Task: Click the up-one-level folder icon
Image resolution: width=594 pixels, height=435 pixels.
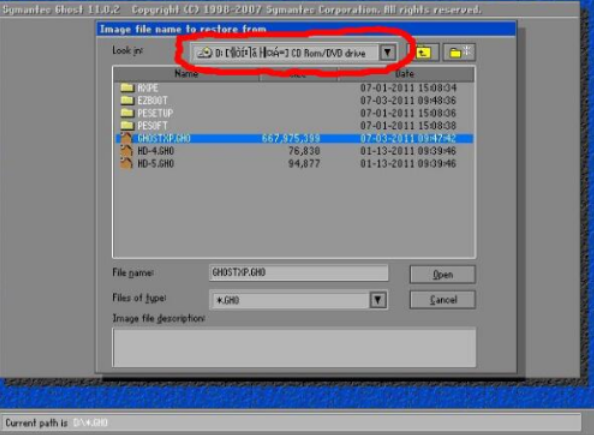Action: coord(423,52)
